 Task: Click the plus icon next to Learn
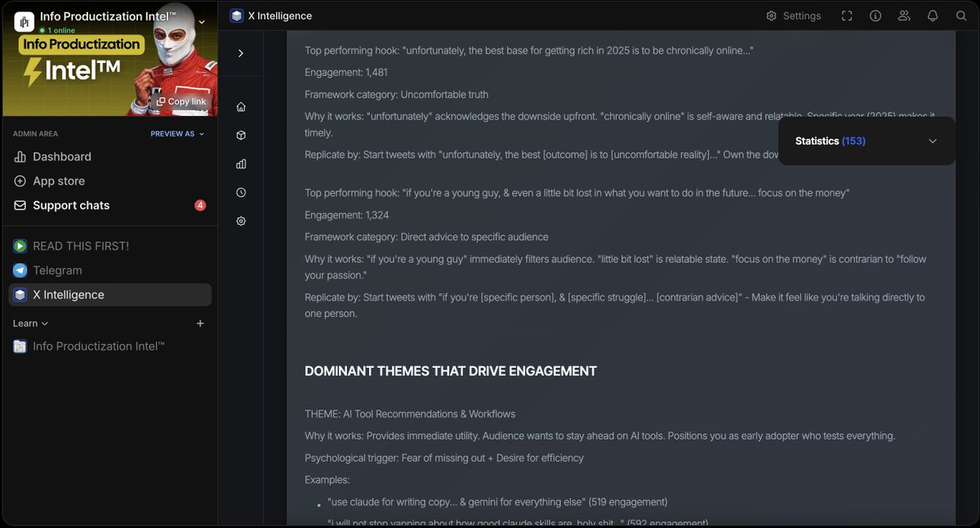click(200, 324)
